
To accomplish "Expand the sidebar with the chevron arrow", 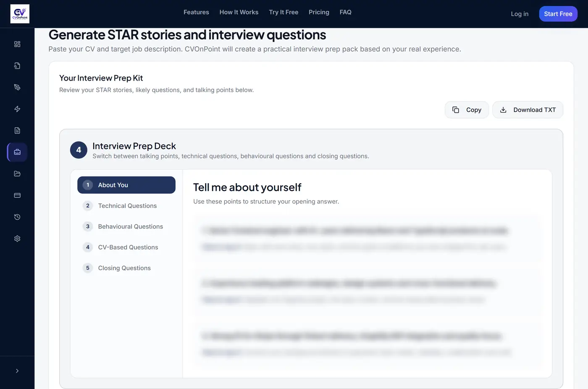I will tap(17, 371).
